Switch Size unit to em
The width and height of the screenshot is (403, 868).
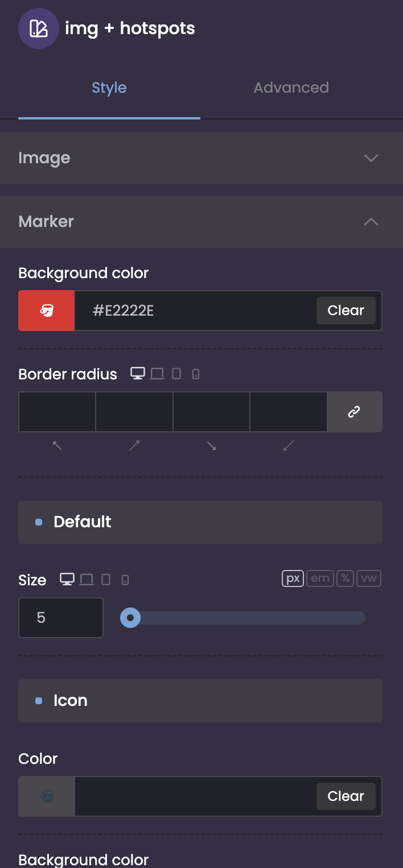(x=320, y=578)
